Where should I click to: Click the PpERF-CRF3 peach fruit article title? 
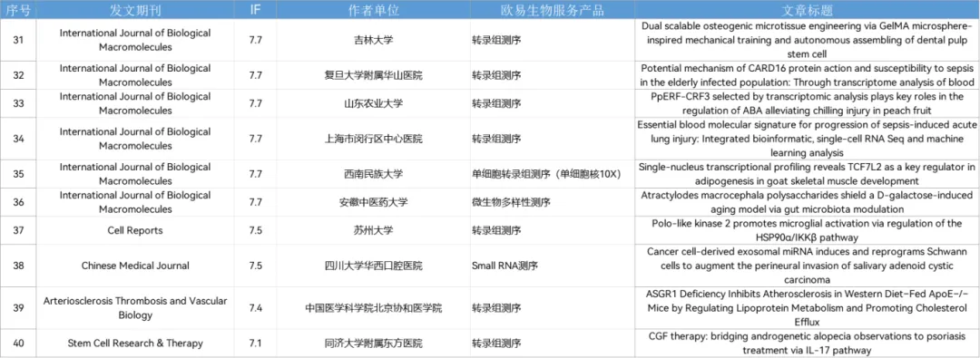pyautogui.click(x=808, y=103)
